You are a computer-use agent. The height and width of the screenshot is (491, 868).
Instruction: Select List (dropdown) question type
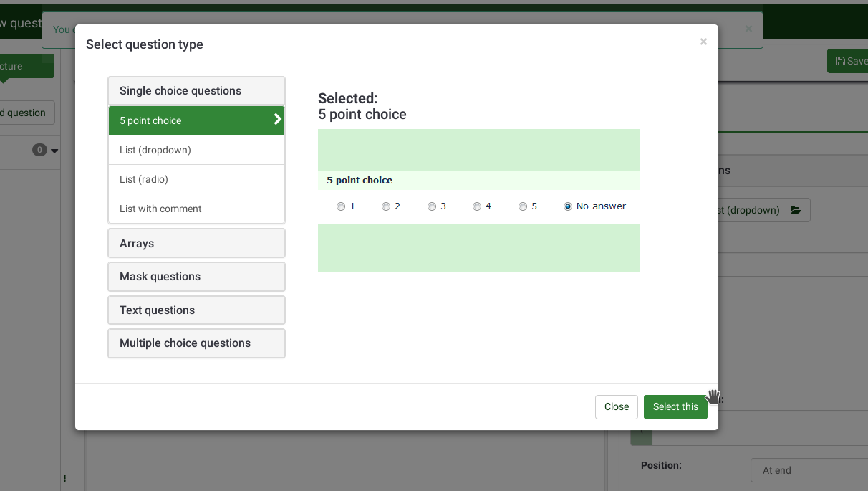(x=196, y=150)
